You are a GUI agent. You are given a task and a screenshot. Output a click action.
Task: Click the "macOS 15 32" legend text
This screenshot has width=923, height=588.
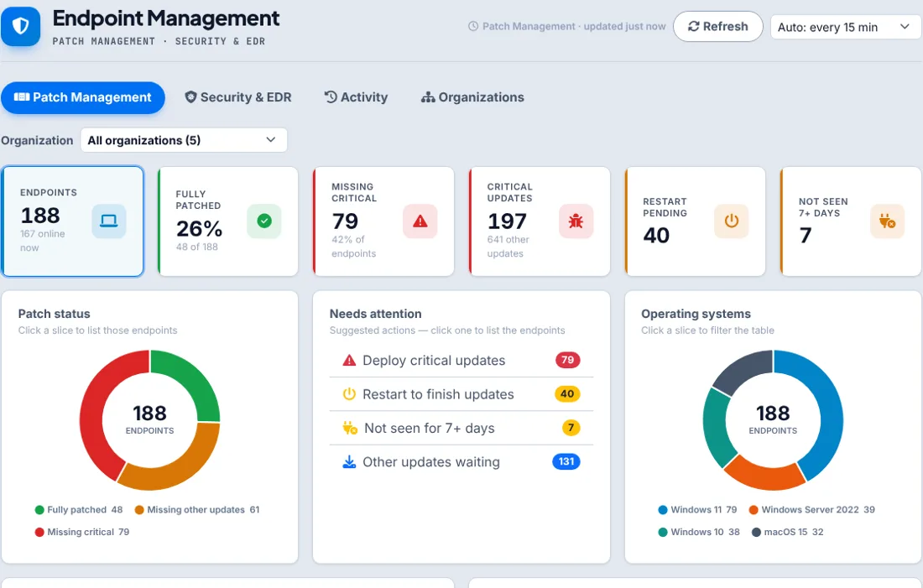794,532
